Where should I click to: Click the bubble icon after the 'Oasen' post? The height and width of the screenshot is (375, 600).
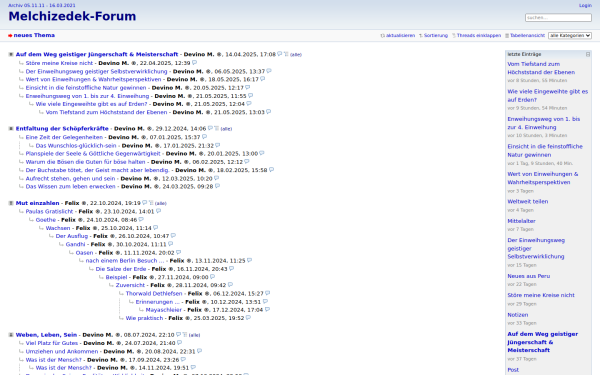click(179, 253)
